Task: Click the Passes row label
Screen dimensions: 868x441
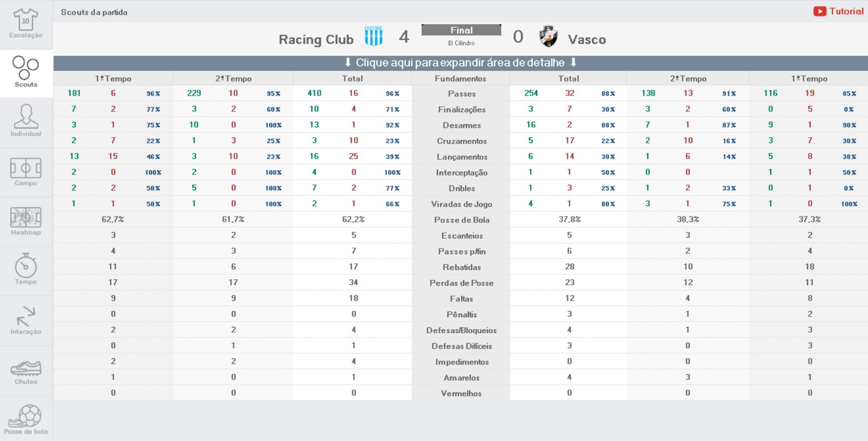Action: (x=461, y=94)
